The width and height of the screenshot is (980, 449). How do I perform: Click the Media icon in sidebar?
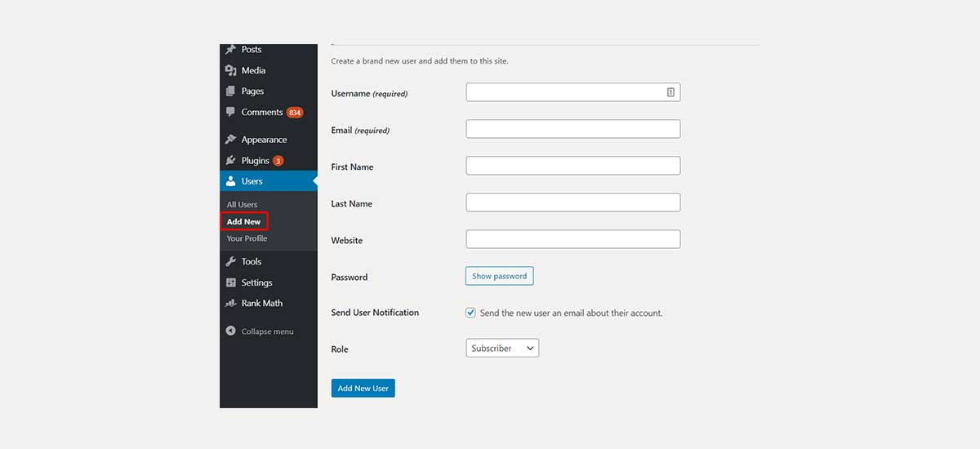(230, 71)
